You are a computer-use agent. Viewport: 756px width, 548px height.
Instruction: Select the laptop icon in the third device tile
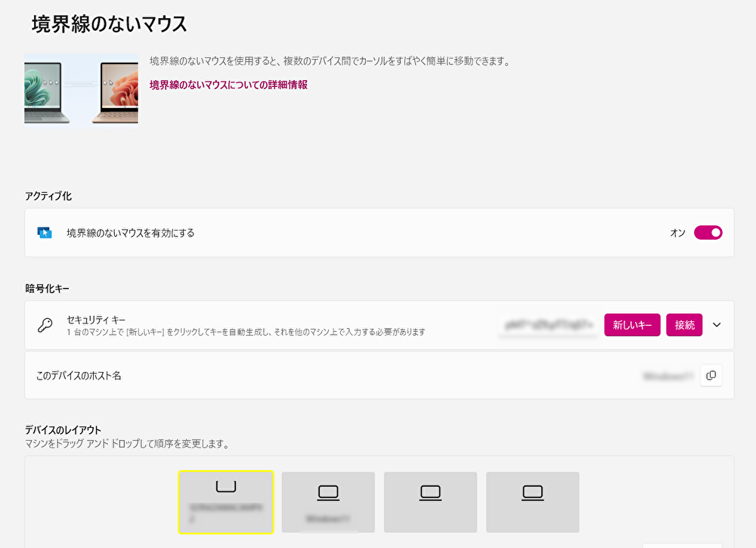pos(431,493)
